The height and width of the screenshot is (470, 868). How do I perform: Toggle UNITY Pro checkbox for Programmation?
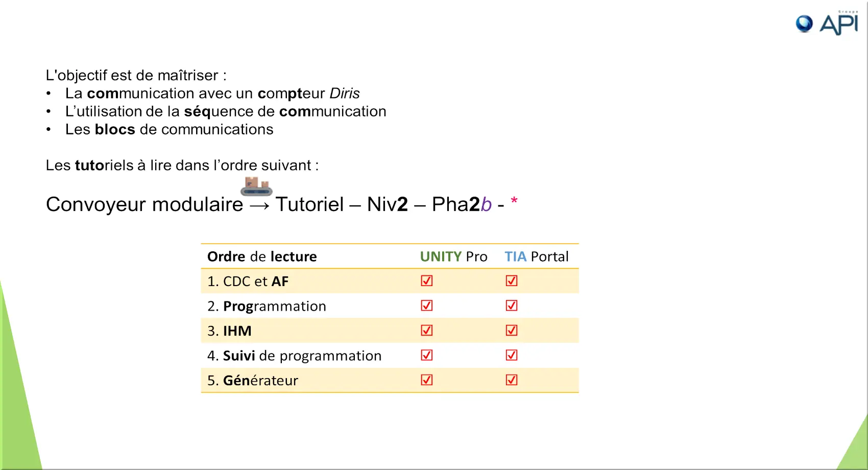pos(427,306)
